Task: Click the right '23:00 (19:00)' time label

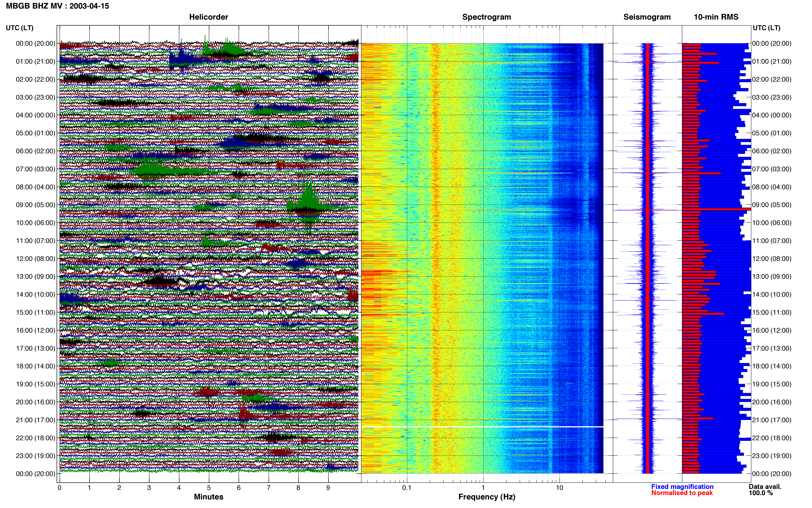Action: coord(772,456)
